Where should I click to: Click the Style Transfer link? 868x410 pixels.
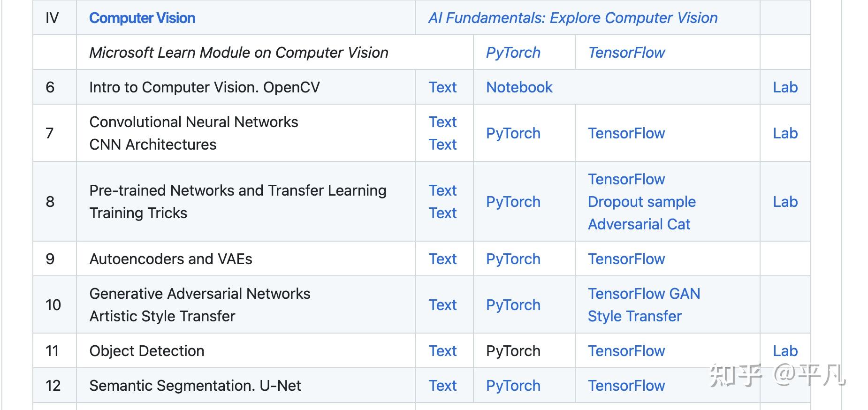[634, 316]
